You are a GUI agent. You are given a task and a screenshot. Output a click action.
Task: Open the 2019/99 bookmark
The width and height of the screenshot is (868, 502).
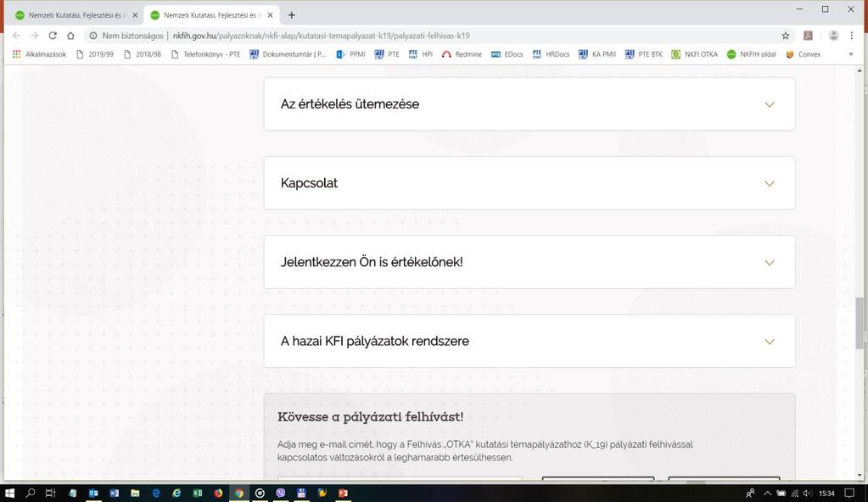(x=95, y=54)
